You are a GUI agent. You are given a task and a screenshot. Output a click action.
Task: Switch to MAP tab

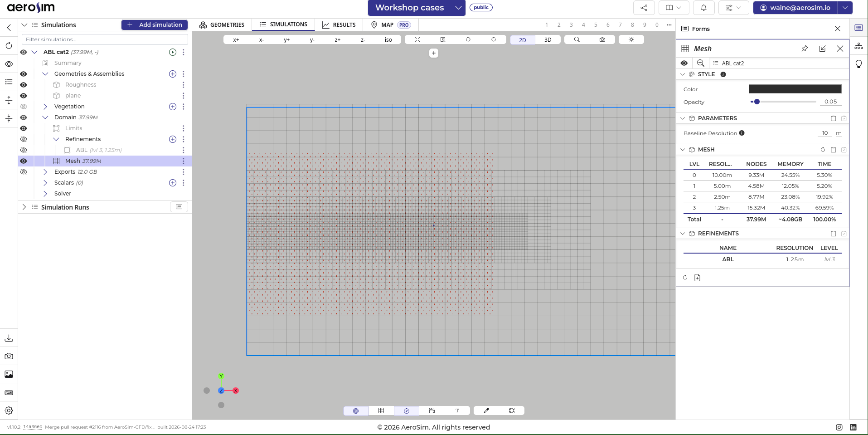390,25
